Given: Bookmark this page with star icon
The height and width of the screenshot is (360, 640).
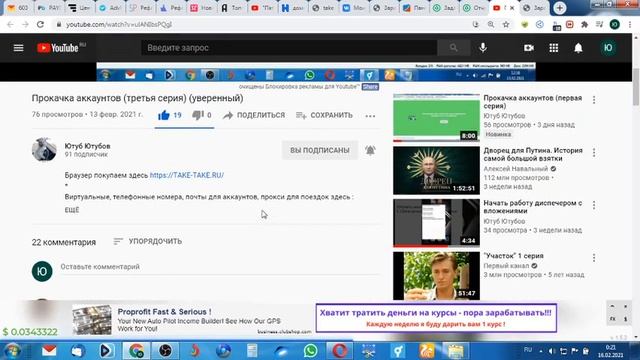Looking at the screenshot, I should pos(506,24).
